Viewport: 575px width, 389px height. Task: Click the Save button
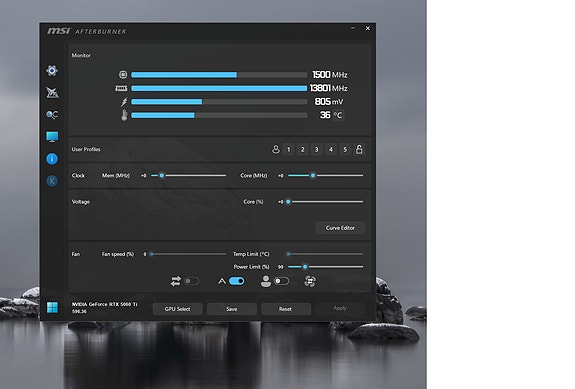coord(231,309)
